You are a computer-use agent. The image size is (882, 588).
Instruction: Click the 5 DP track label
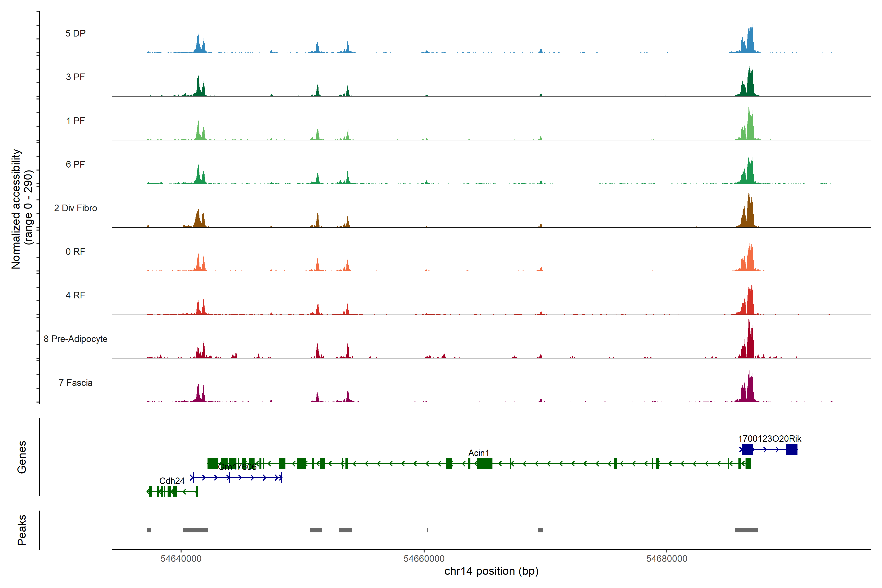[x=75, y=33]
